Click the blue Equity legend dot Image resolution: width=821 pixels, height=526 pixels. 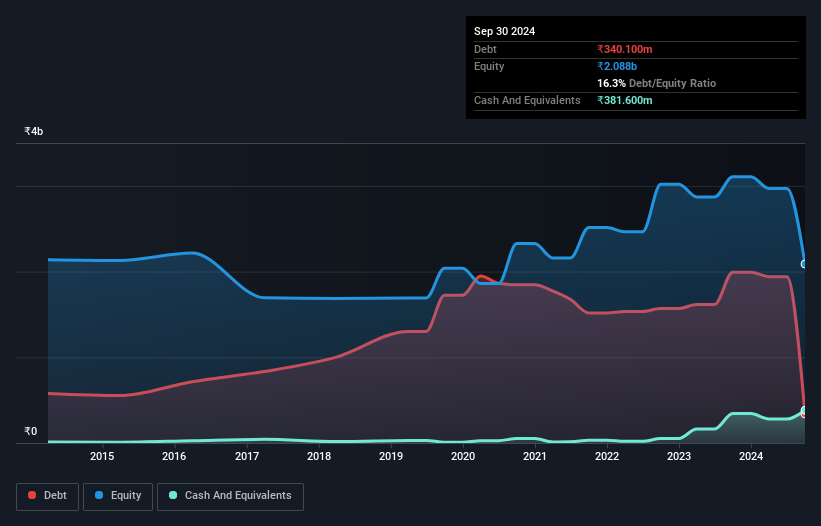pyautogui.click(x=99, y=495)
